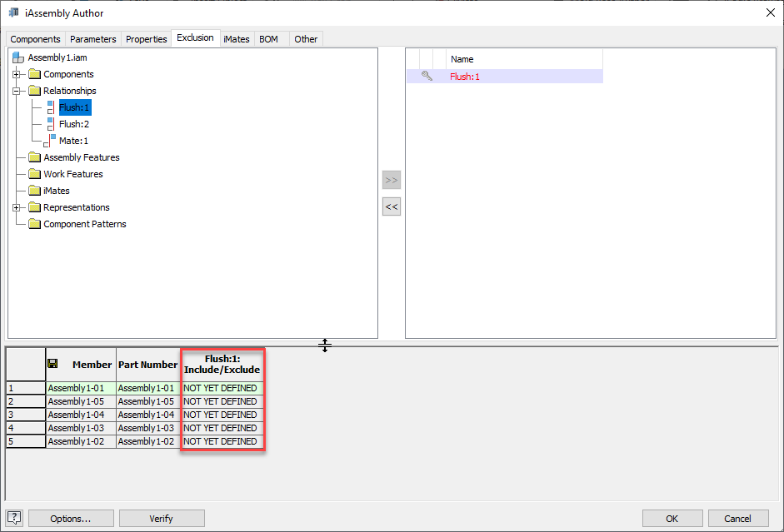
Task: Click the Name column header
Action: tap(524, 59)
